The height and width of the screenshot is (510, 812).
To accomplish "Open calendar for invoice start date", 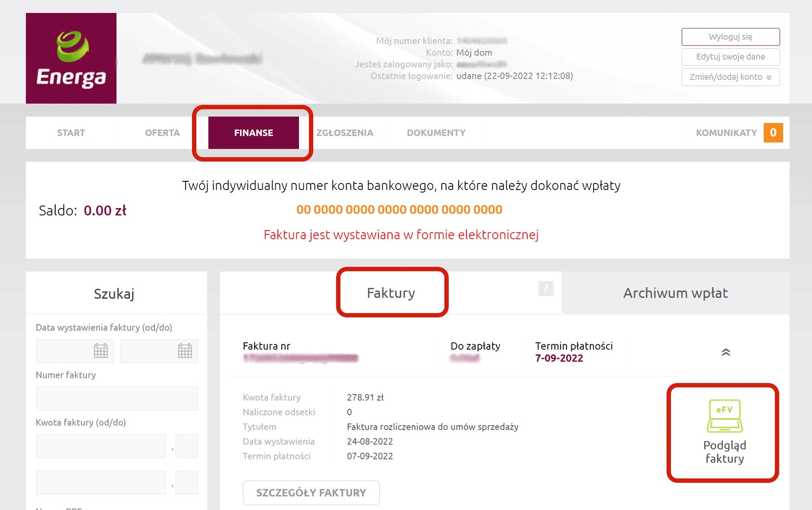I will 101,351.
